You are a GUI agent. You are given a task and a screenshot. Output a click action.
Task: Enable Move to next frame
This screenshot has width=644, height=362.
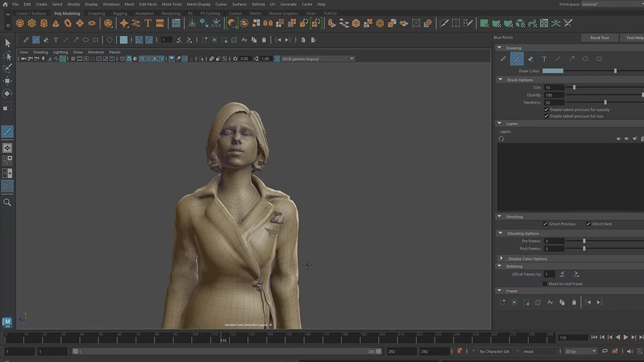click(x=545, y=284)
